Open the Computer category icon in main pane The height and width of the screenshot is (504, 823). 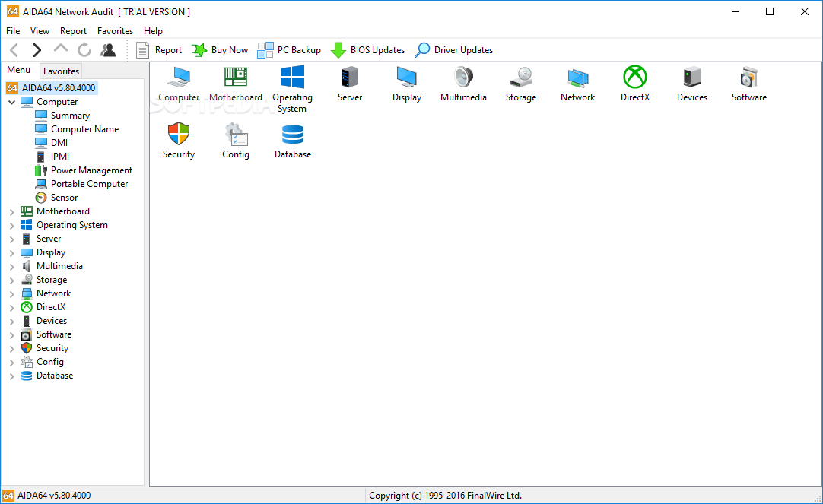click(179, 78)
